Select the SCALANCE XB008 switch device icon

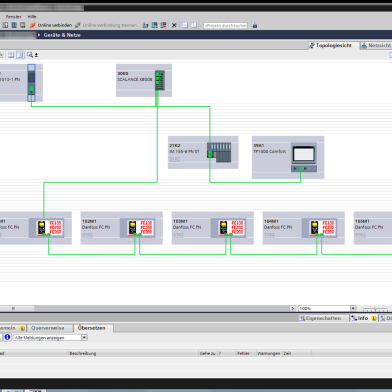[x=160, y=80]
